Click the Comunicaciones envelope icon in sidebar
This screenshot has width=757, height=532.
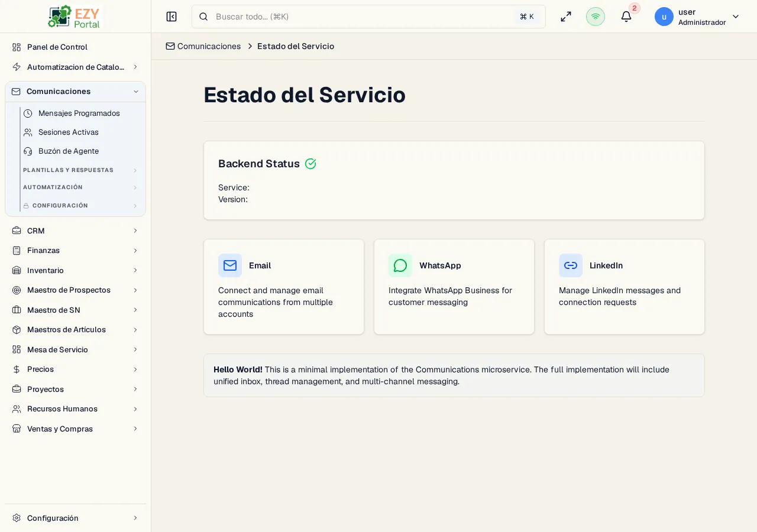16,92
